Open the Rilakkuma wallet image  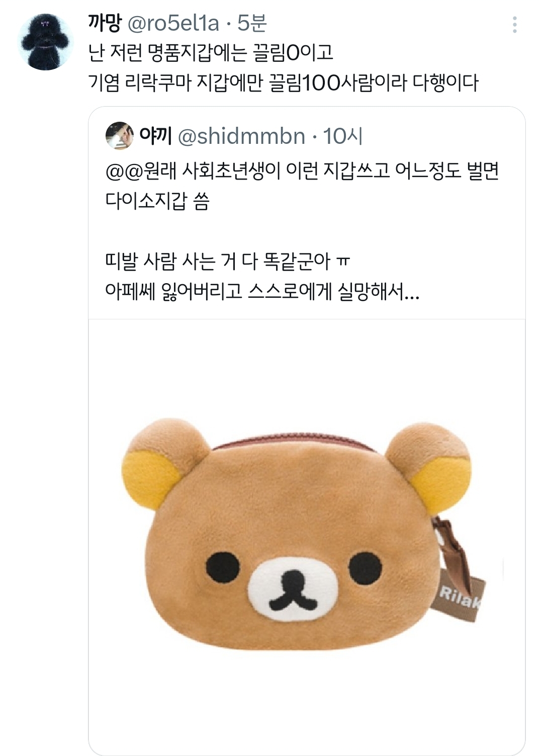coord(307,537)
